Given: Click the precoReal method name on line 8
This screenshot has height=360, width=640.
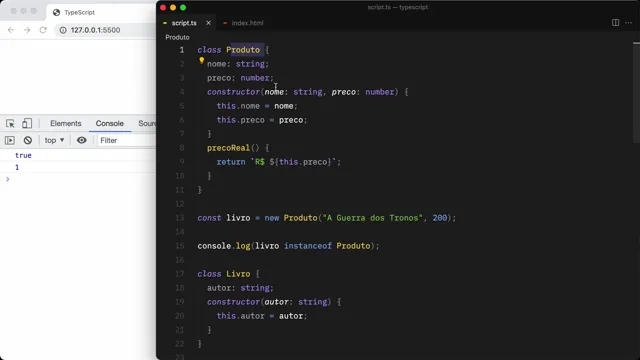Looking at the screenshot, I should click(x=228, y=148).
